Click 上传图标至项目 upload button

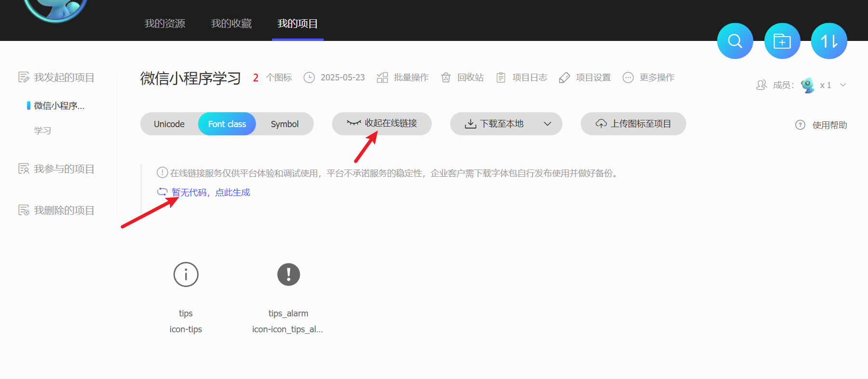pyautogui.click(x=633, y=124)
